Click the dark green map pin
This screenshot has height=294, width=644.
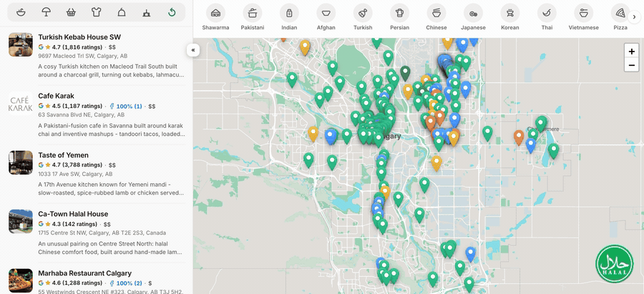coord(406,73)
